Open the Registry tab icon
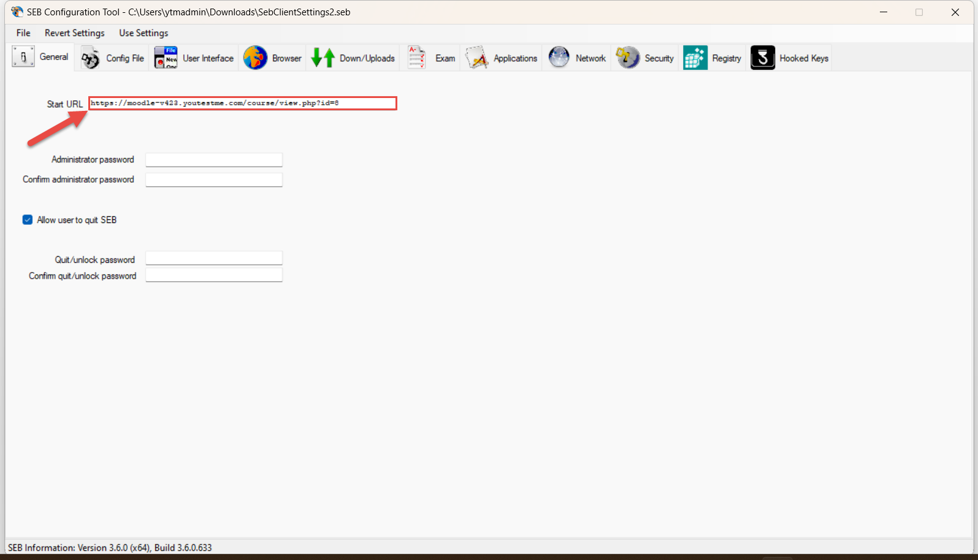Viewport: 978px width, 560px height. pos(695,58)
